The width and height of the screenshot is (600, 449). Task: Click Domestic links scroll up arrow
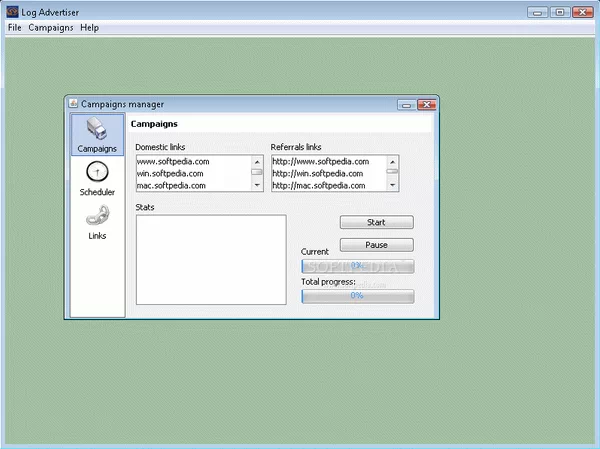[257, 162]
